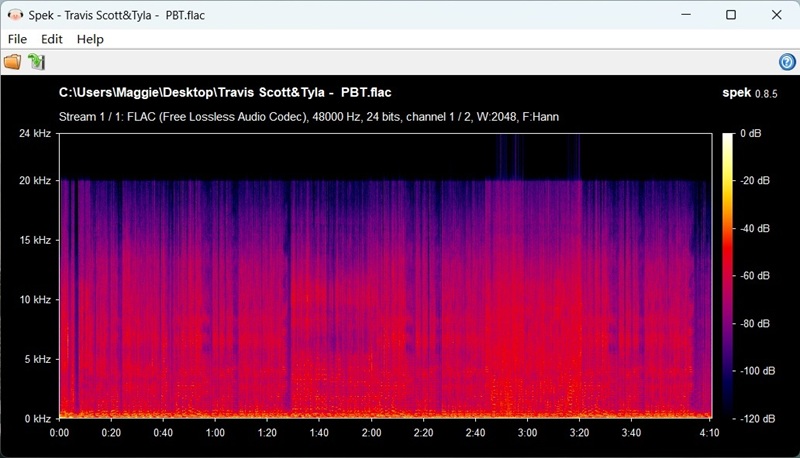Click the -20 dB scale label
The height and width of the screenshot is (458, 800).
coord(755,181)
